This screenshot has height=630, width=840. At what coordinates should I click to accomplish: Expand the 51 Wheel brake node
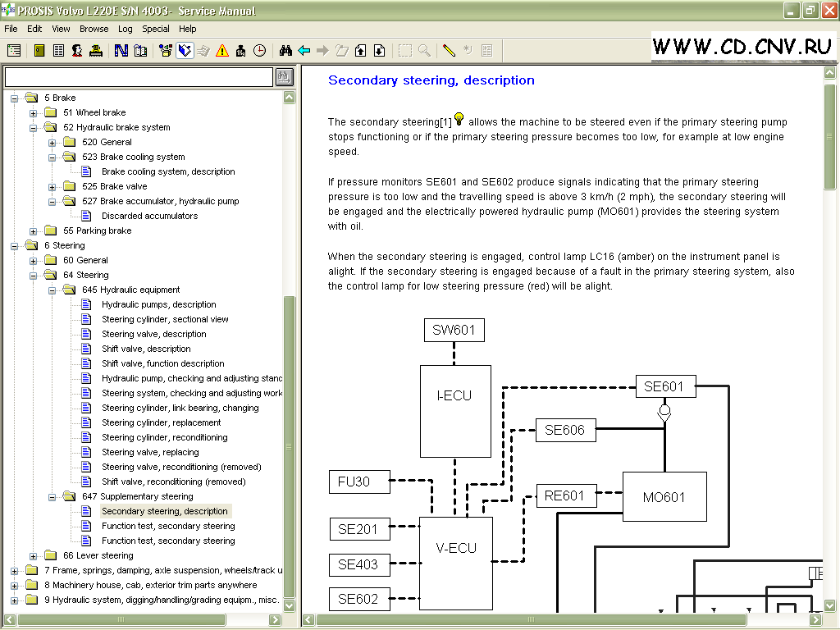pyautogui.click(x=33, y=113)
